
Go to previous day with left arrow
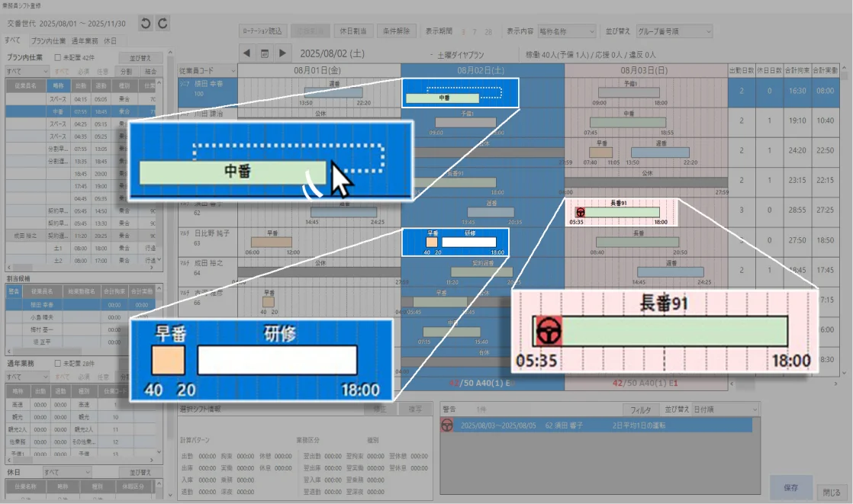tap(246, 53)
